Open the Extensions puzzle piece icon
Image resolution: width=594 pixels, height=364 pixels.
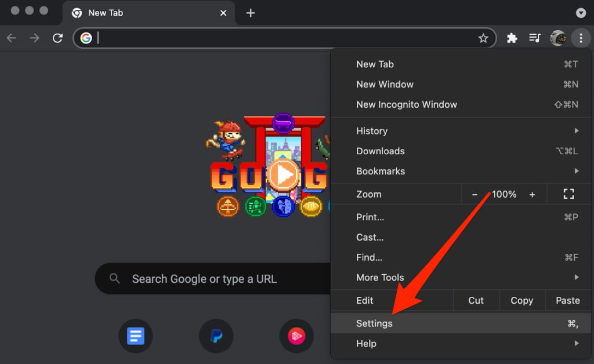coord(512,38)
